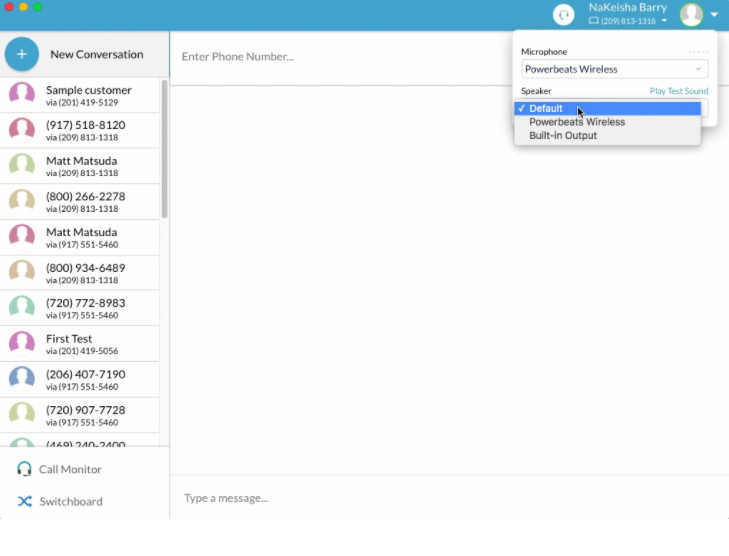Choose Built-in Output as speaker
This screenshot has height=556, width=729.
click(x=607, y=135)
